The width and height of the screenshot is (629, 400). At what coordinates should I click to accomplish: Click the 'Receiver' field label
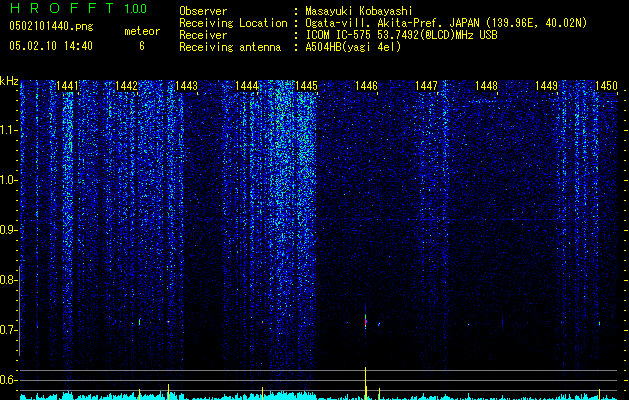pos(203,35)
